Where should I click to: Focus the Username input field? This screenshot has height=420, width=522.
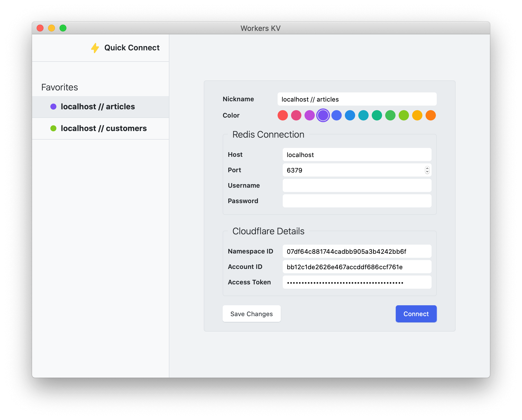click(x=357, y=186)
